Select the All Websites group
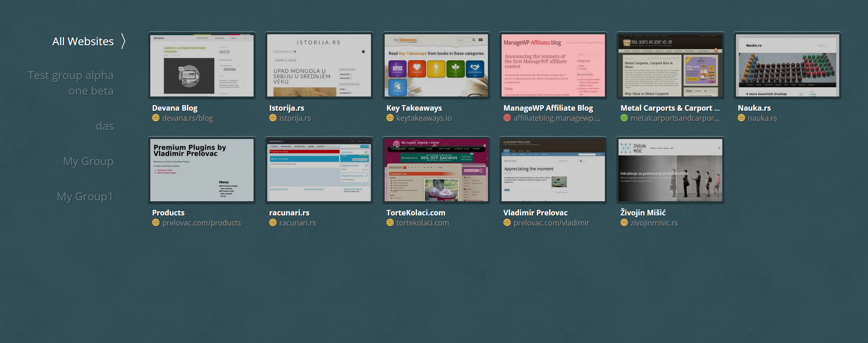Image resolution: width=868 pixels, height=343 pixels. (x=83, y=42)
